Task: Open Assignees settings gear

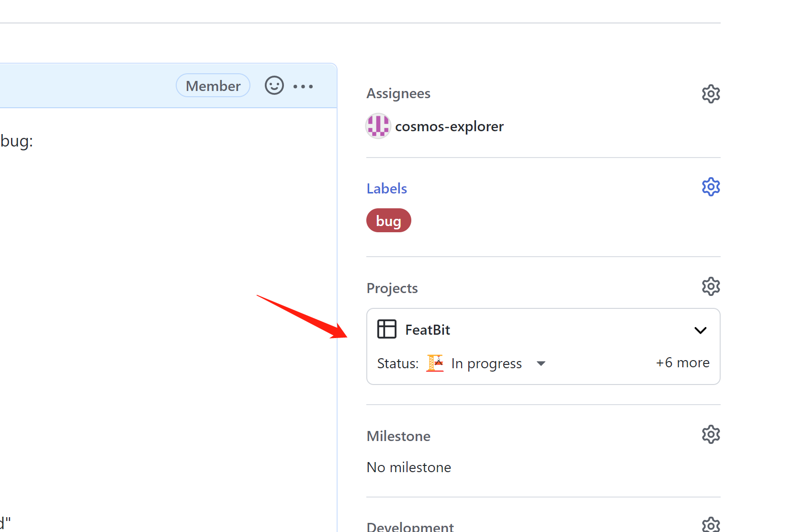Action: (711, 93)
